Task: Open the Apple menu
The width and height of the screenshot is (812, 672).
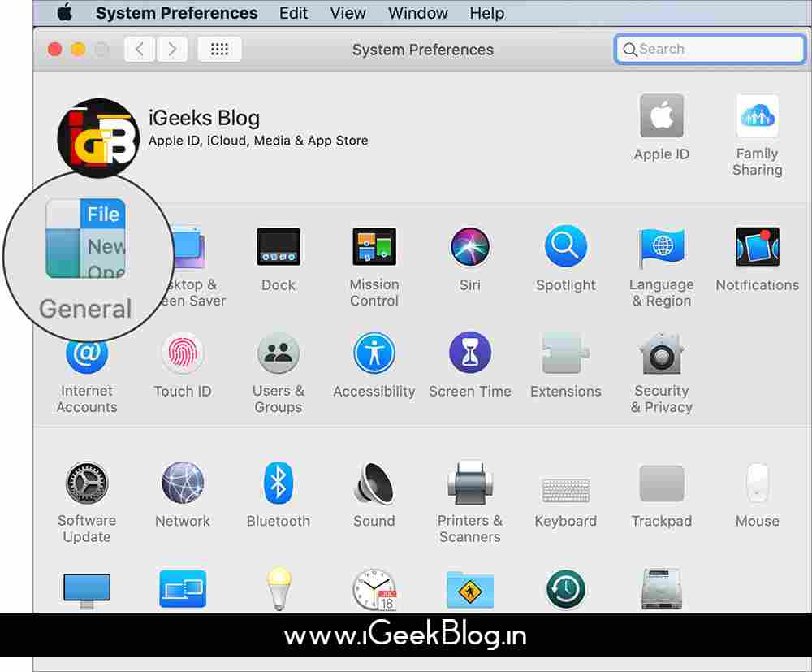Action: click(65, 12)
